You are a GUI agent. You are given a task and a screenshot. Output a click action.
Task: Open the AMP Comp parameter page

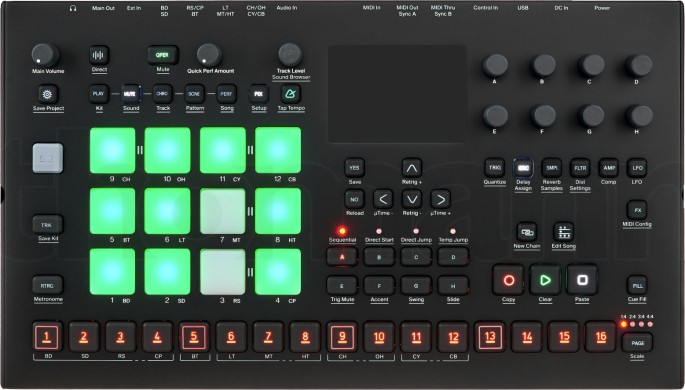[609, 168]
